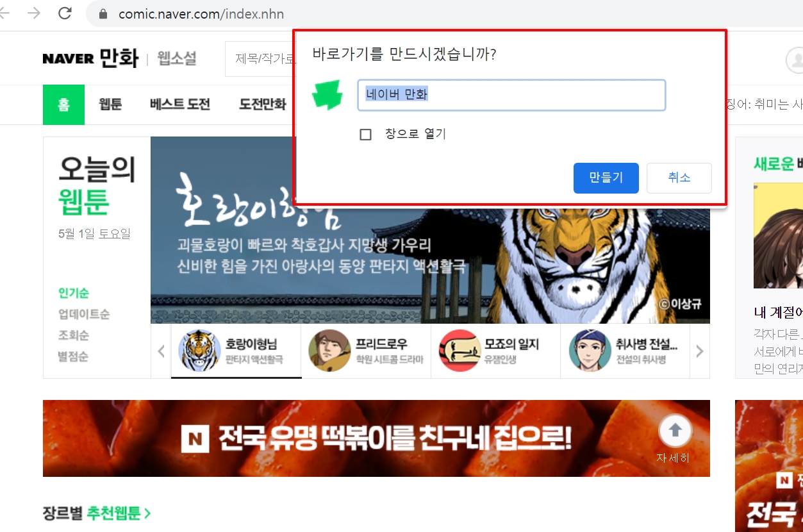The height and width of the screenshot is (532, 803).
Task: Click 오늘의 웹툰 heading
Action: coord(97,185)
